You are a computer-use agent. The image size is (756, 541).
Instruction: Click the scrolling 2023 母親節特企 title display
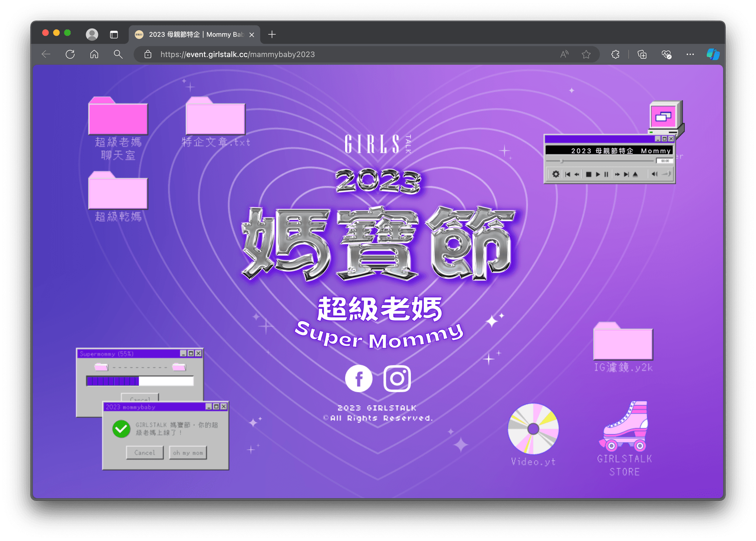609,151
